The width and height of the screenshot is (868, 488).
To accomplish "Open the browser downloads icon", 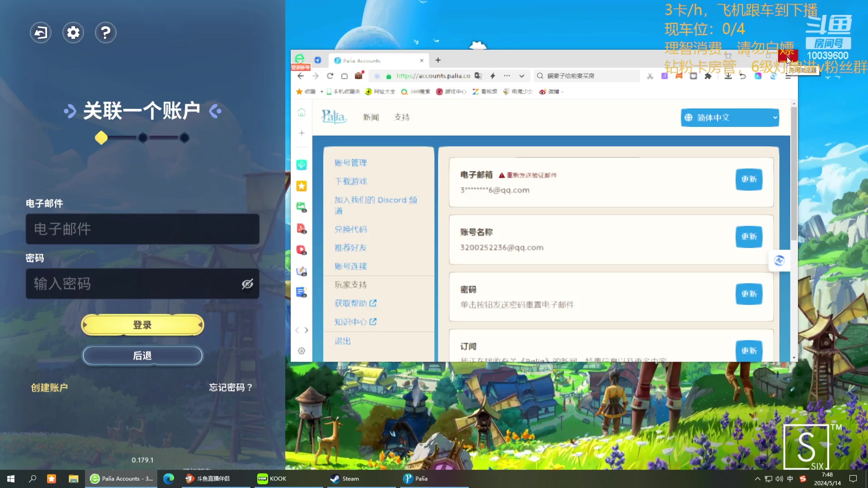I will (728, 76).
